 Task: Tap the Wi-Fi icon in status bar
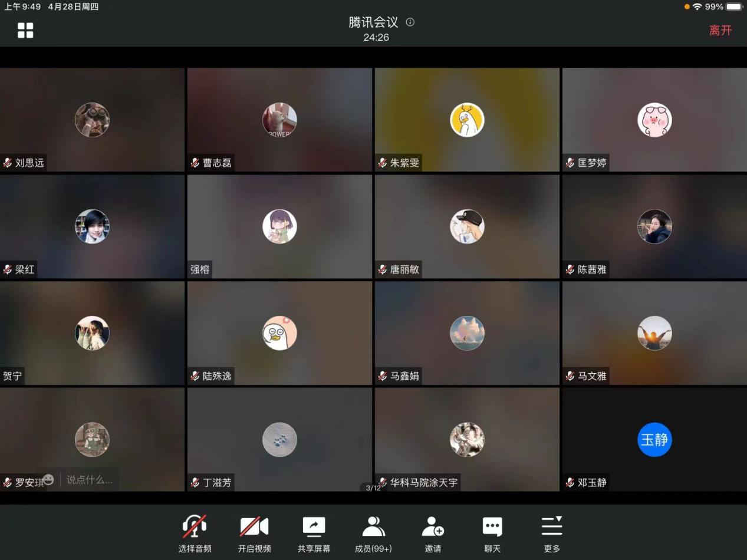coord(697,6)
